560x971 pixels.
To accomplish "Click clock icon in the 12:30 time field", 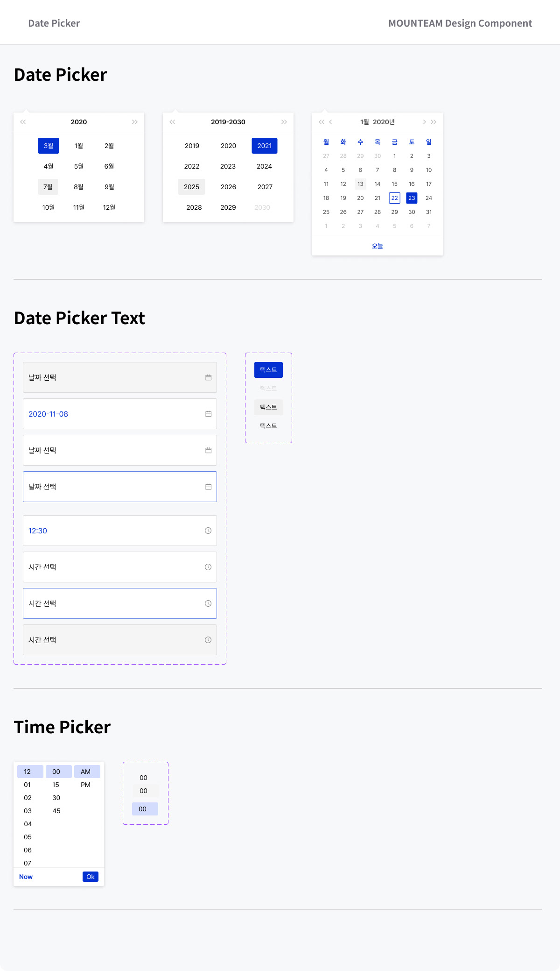I will click(208, 531).
